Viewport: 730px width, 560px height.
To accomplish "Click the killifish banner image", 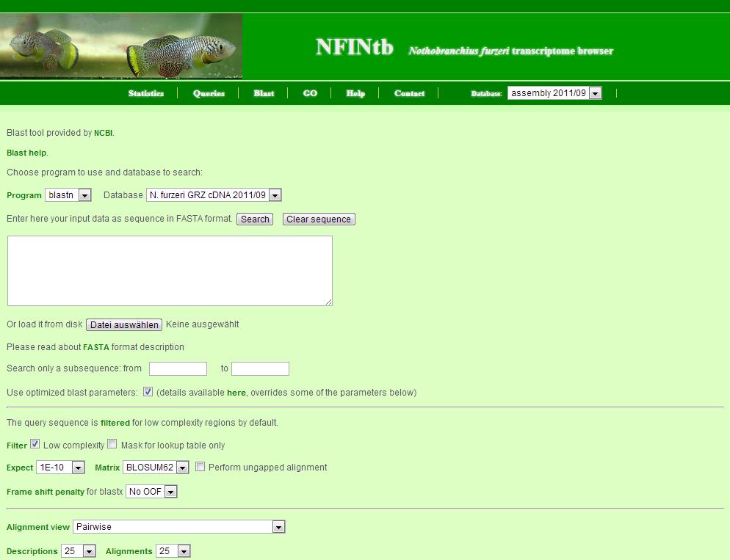I will pos(121,46).
